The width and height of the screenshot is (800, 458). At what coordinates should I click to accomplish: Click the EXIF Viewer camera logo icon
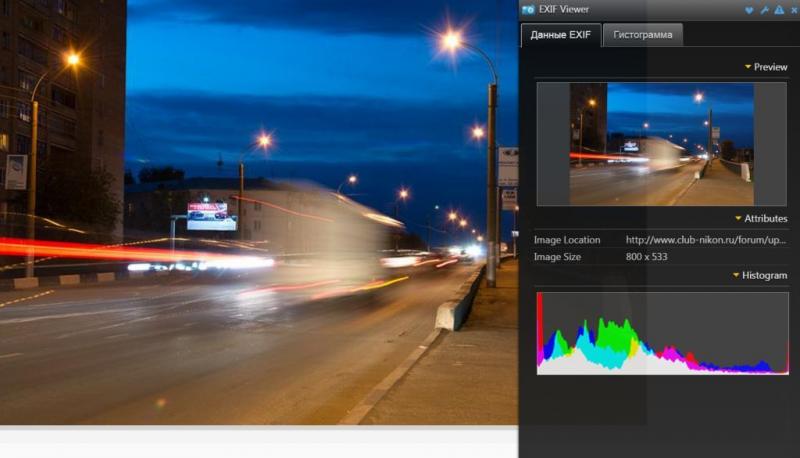click(528, 10)
